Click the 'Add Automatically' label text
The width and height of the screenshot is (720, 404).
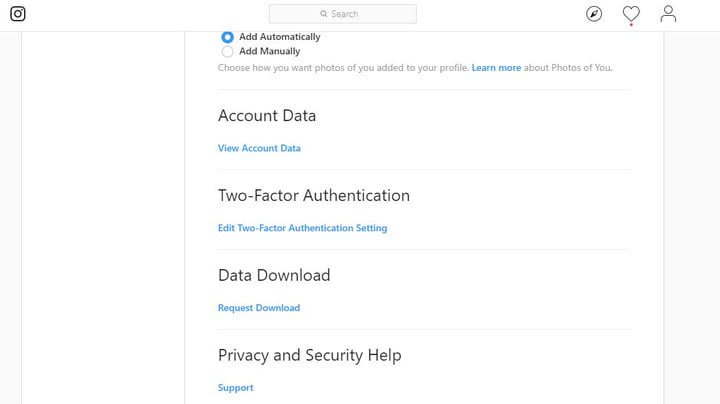point(279,37)
